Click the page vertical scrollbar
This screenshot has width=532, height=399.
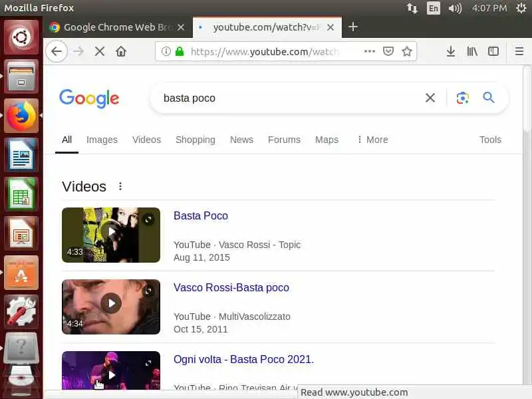[x=527, y=98]
